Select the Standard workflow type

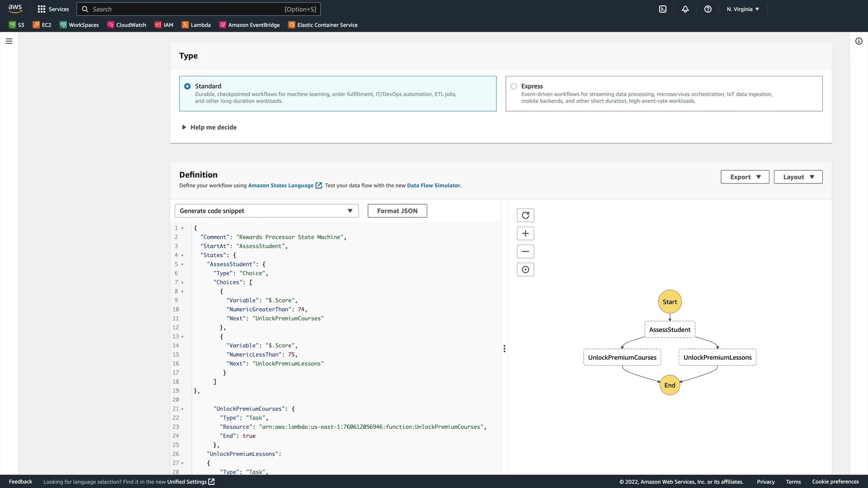[187, 86]
